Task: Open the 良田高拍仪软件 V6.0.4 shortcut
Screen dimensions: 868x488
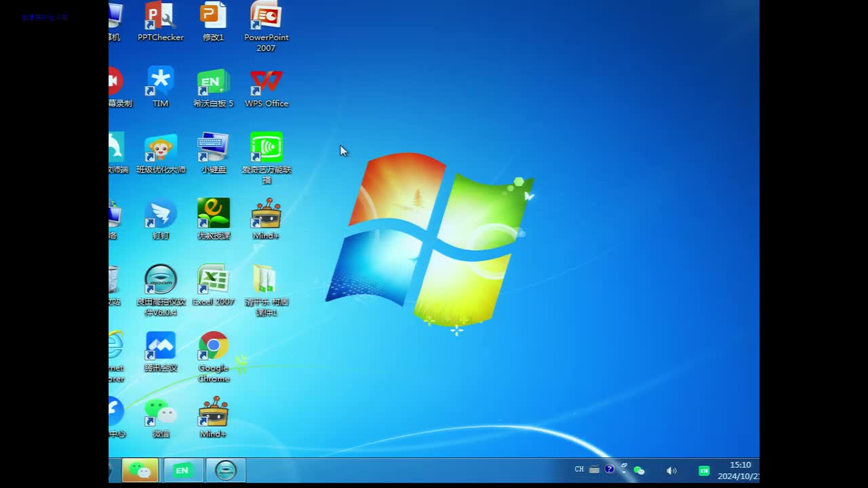Action: (161, 290)
